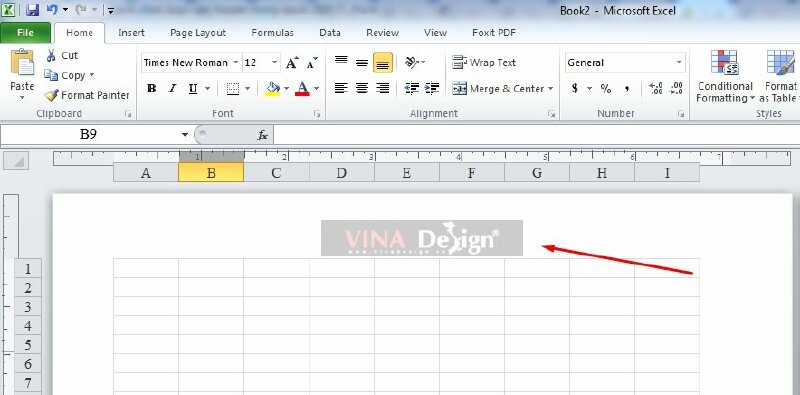Click into the formula bar

[x=536, y=135]
